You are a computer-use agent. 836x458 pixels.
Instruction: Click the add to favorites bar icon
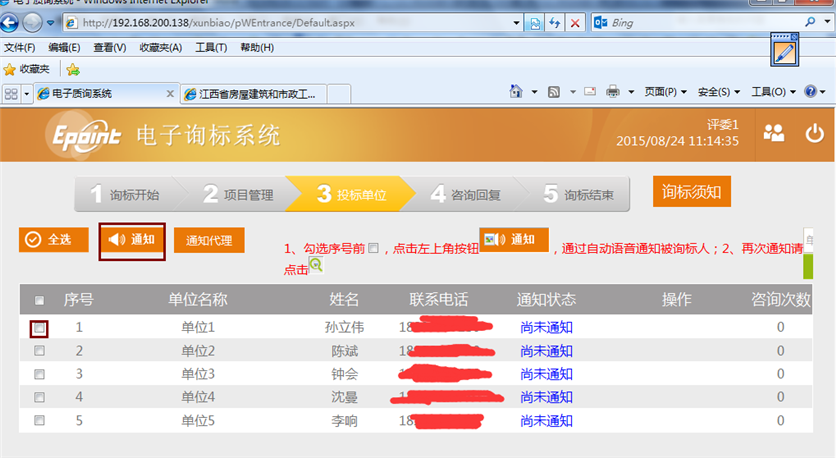click(73, 69)
